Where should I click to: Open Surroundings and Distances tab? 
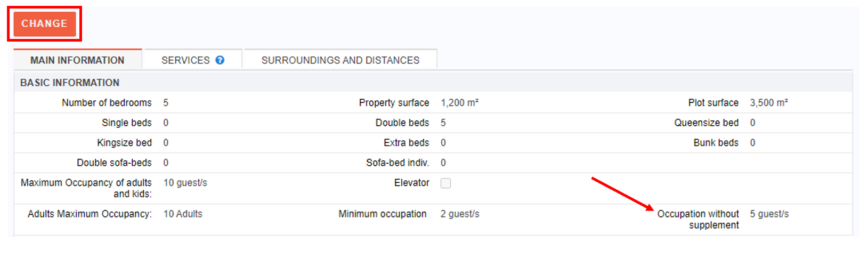340,60
